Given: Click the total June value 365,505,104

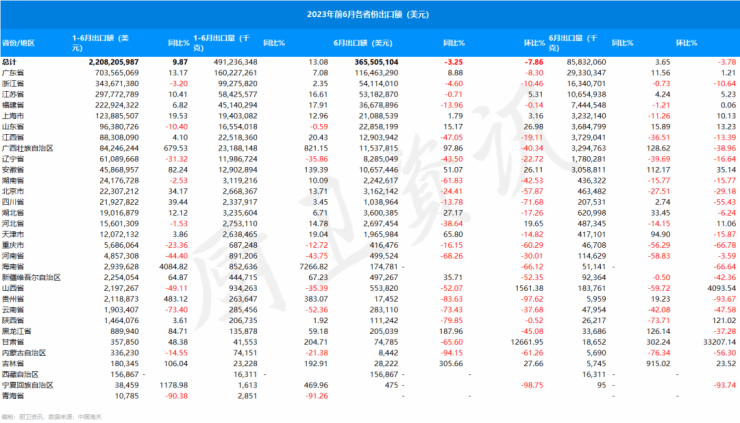Looking at the screenshot, I should pyautogui.click(x=376, y=62).
